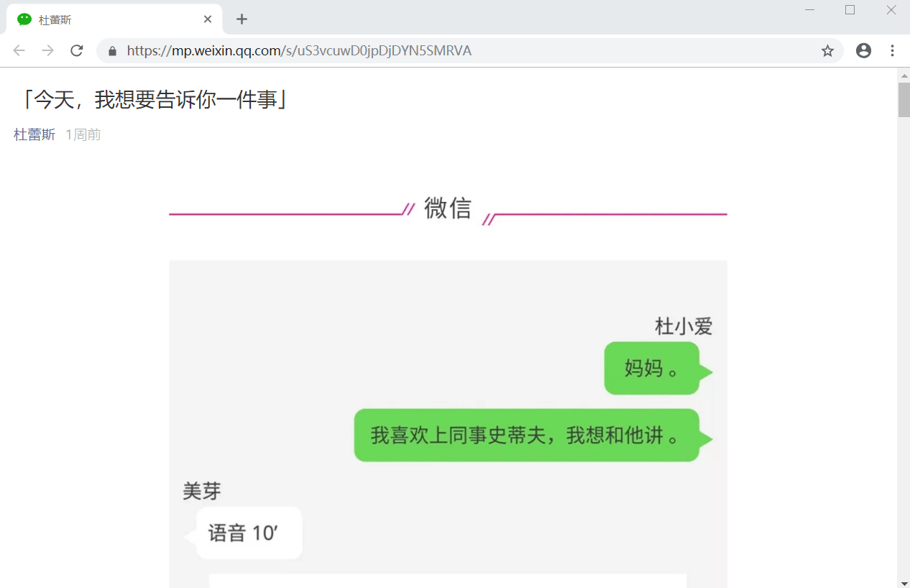Click the green 妈妈 chat bubble
Image resolution: width=910 pixels, height=588 pixels.
point(652,369)
